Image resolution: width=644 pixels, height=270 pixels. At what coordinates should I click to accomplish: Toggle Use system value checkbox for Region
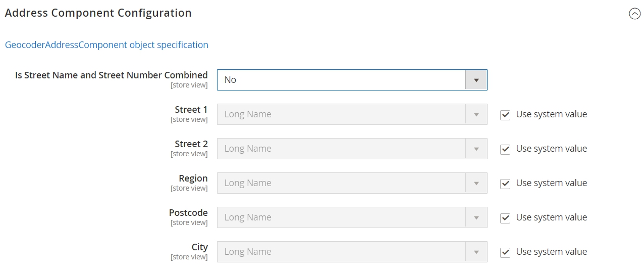click(505, 184)
